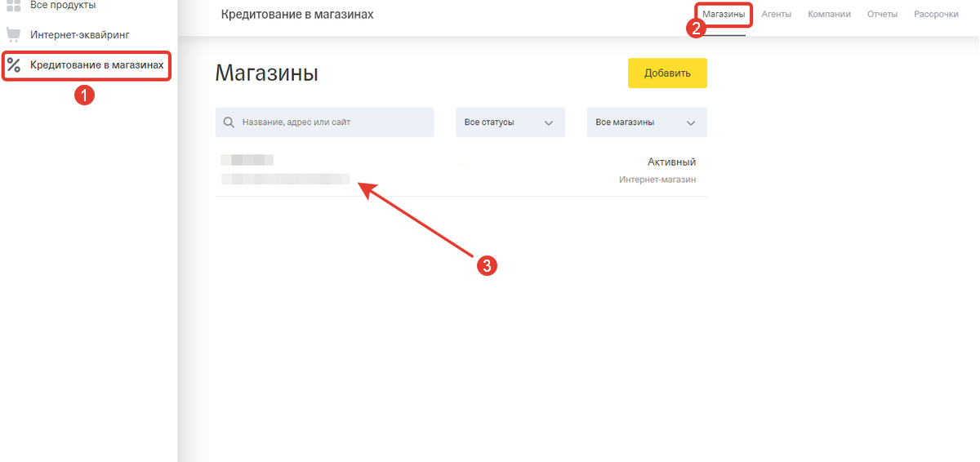
Task: Switch to the Рассрочки tab
Action: [x=936, y=14]
